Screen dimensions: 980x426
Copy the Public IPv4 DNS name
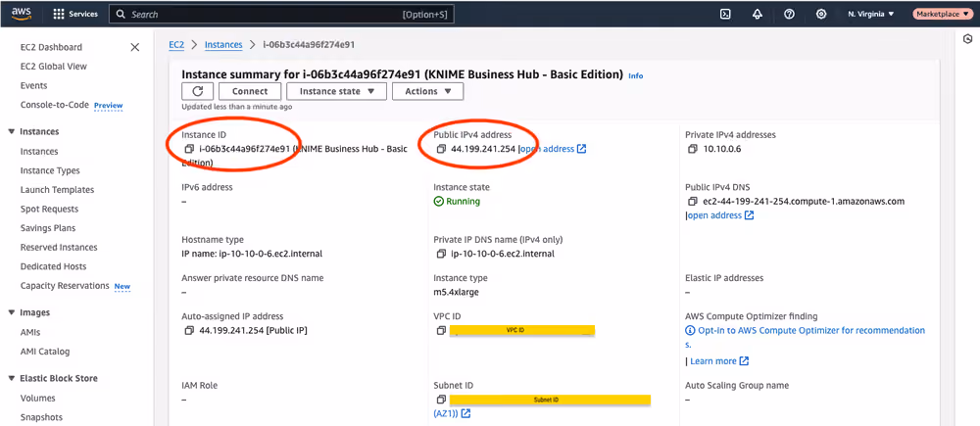(x=693, y=201)
